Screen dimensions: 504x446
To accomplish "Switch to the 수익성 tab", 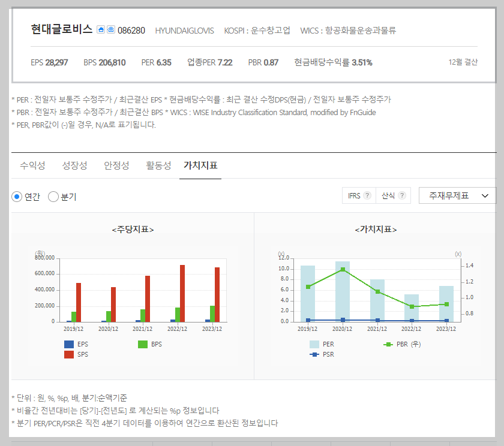I will [32, 165].
